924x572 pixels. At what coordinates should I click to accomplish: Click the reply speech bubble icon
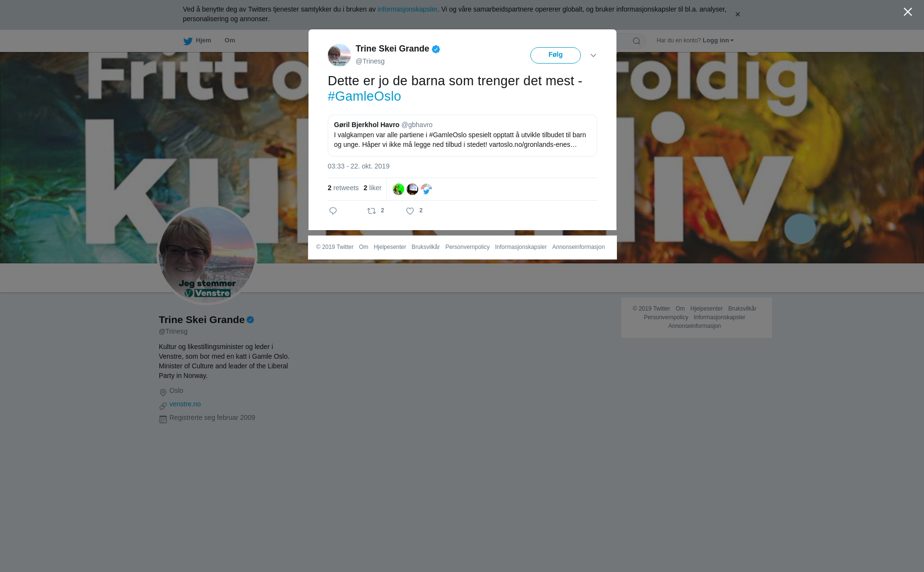coord(333,211)
